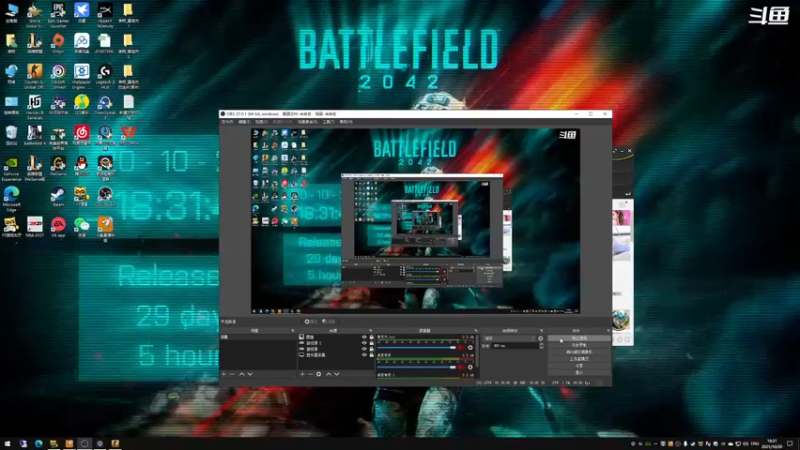Click the Start Recording button in OBS controls
The width and height of the screenshot is (800, 450).
pos(579,345)
